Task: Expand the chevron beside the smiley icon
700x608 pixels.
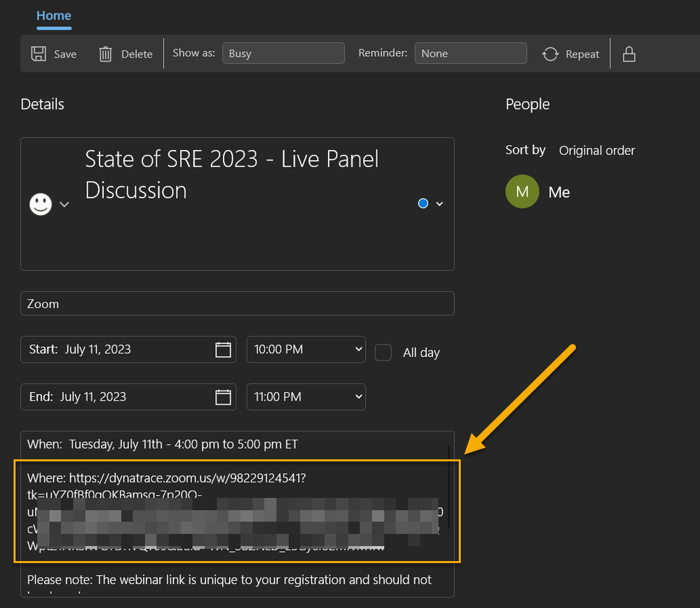Action: (64, 204)
